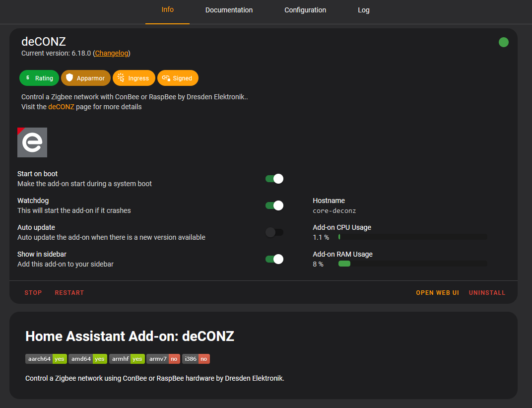
Task: Click the Signed badge
Action: pyautogui.click(x=178, y=78)
